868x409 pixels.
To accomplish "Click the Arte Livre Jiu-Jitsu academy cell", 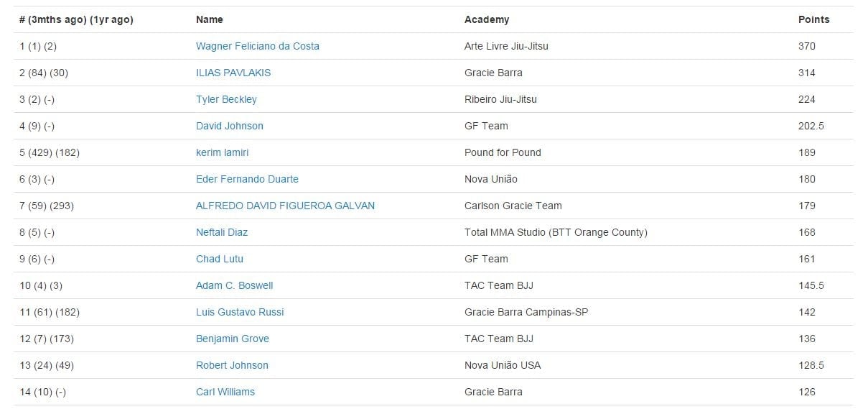I will point(506,46).
